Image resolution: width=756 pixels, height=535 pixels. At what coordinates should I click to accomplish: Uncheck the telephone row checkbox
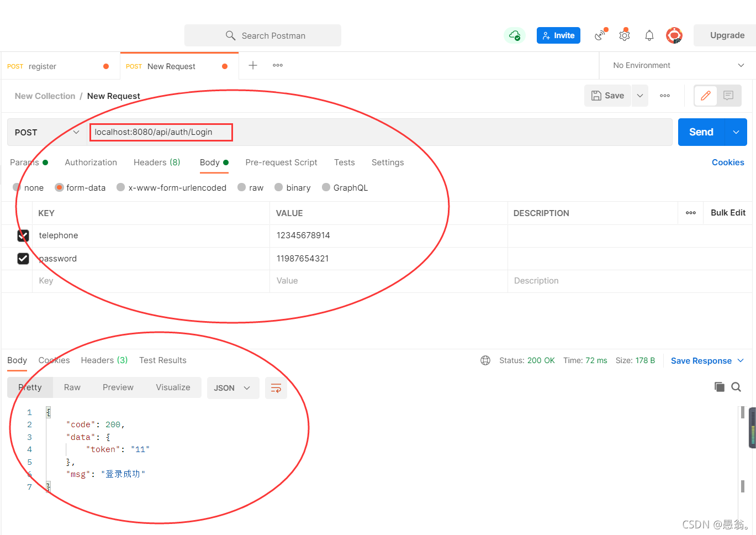pyautogui.click(x=23, y=236)
